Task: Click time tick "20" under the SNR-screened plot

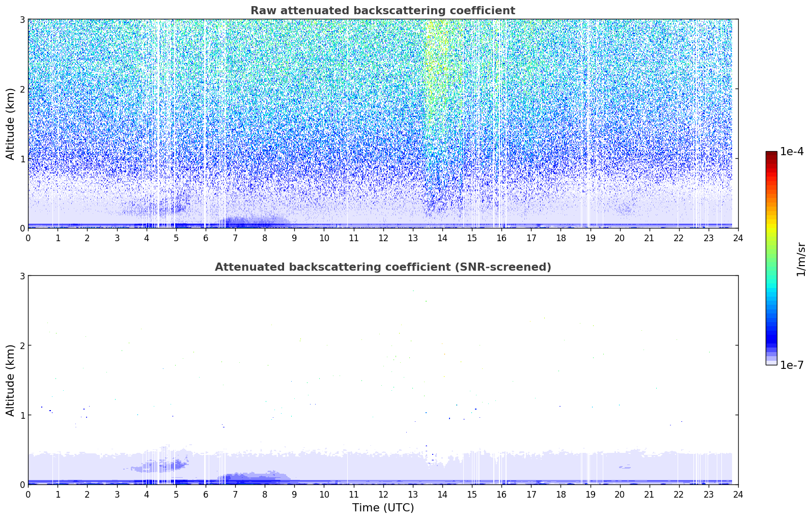Action: coord(620,494)
